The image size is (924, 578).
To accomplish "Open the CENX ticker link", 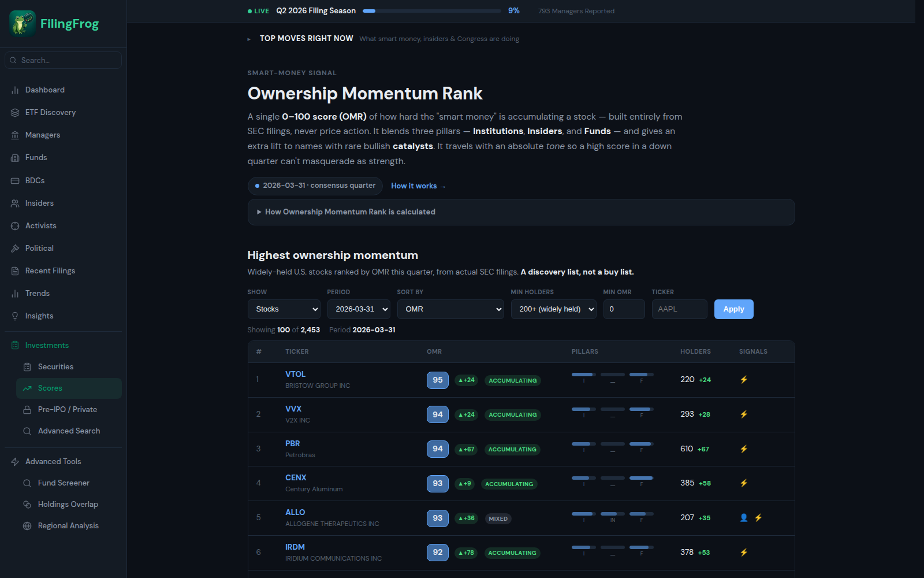I will [x=296, y=478].
